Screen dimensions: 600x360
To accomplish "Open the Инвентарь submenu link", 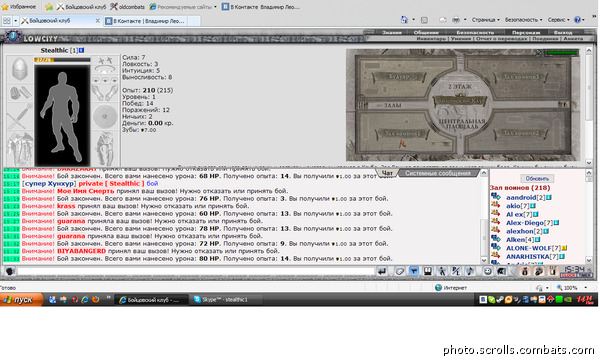I will [431, 39].
